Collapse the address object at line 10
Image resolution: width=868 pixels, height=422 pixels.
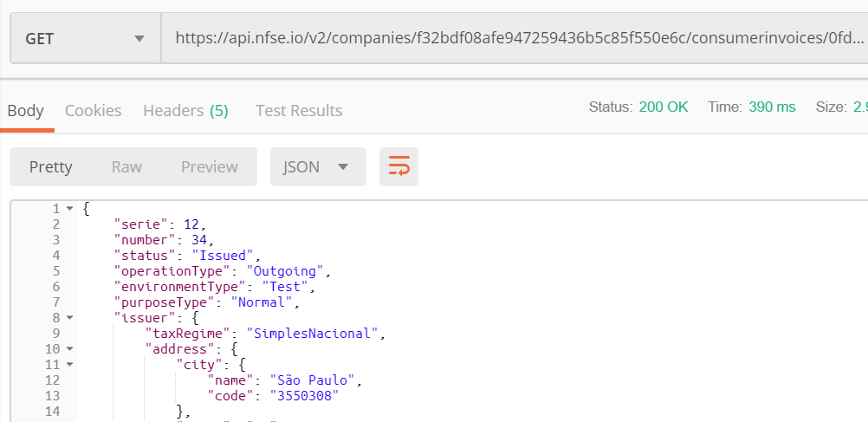point(69,349)
